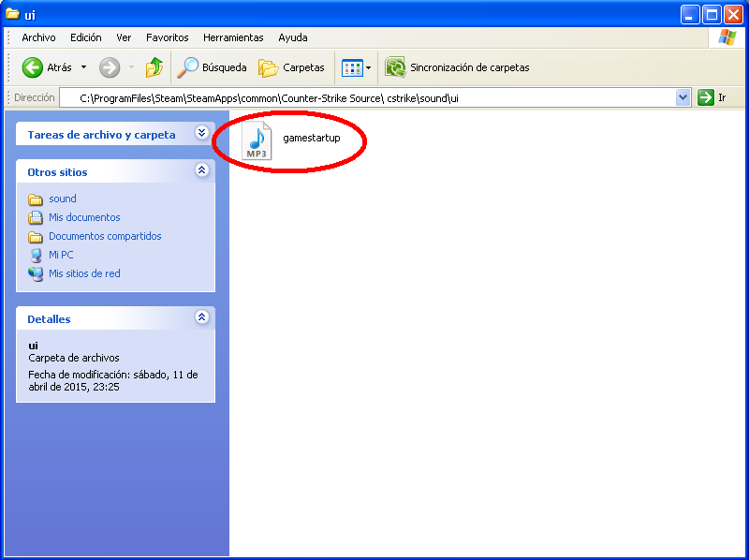Go back with the Atrás arrow icon

33,67
